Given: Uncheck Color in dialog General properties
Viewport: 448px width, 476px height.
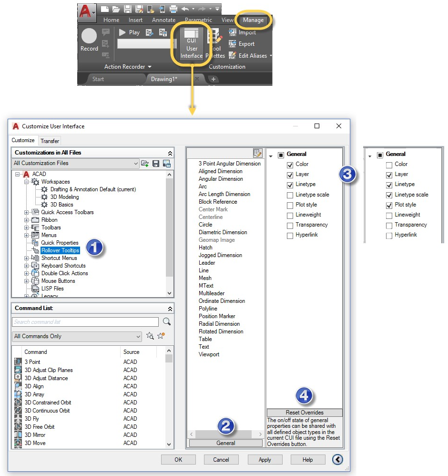Looking at the screenshot, I should click(290, 165).
